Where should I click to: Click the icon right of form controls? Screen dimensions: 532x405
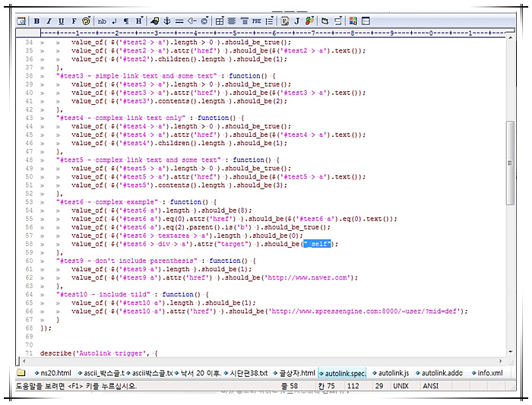point(325,21)
